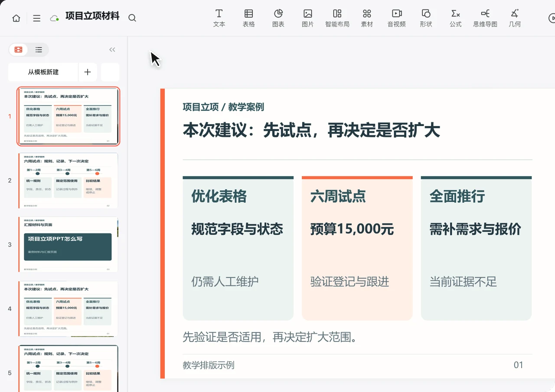
Task: Select slide 3 项目立项PPT怎么写 thumbnail
Action: 68,245
